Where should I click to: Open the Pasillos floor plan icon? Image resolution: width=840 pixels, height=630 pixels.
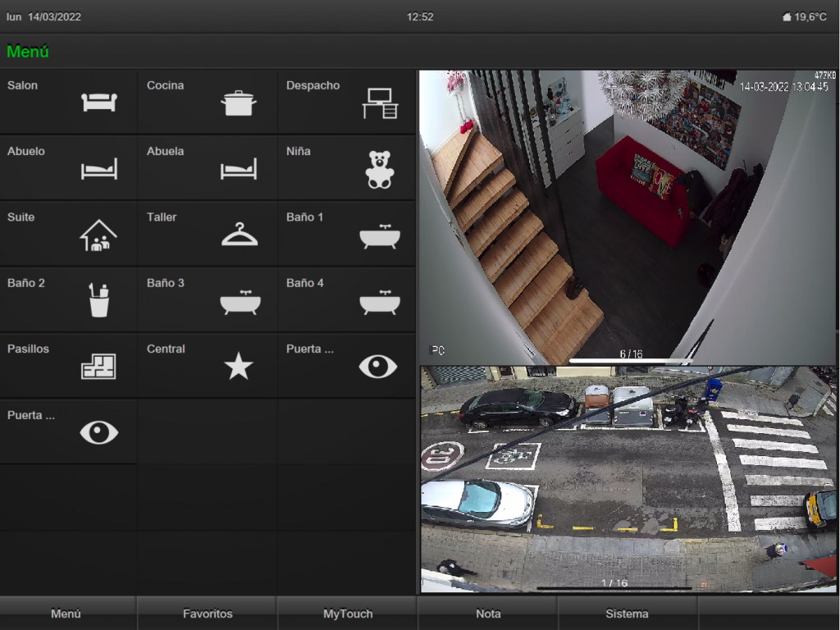(x=98, y=366)
